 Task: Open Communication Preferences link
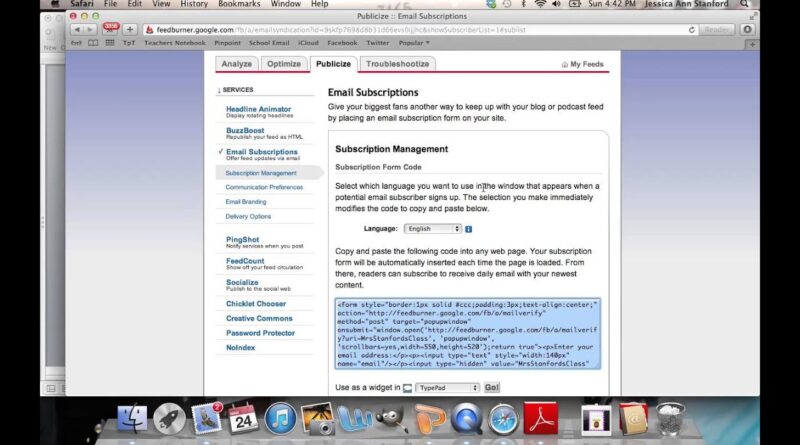264,187
